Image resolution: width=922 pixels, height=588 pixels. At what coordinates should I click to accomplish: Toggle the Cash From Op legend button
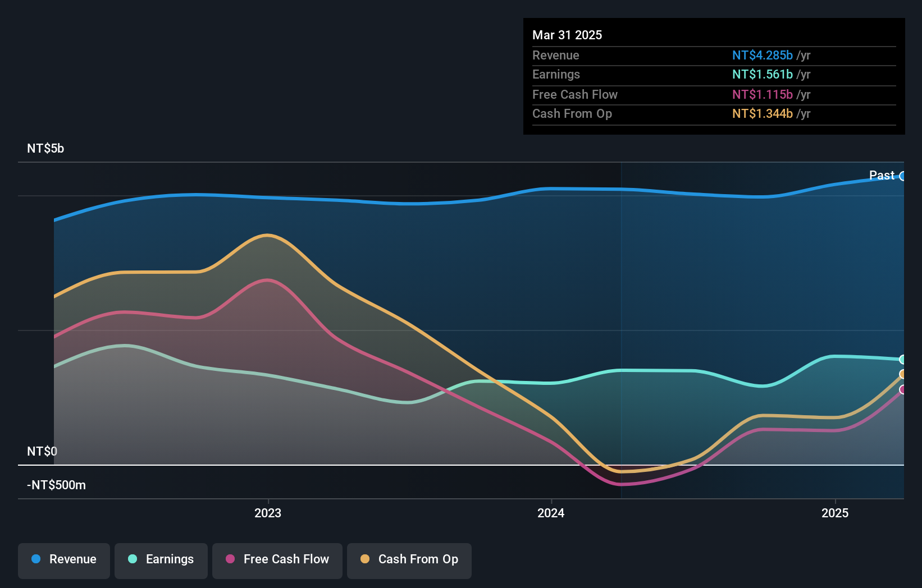click(x=409, y=560)
